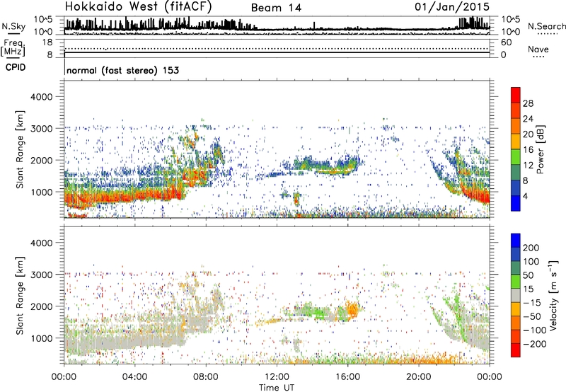Click the '200' velocity color bar value
The width and height of the screenshot is (566, 392).
pyautogui.click(x=531, y=248)
